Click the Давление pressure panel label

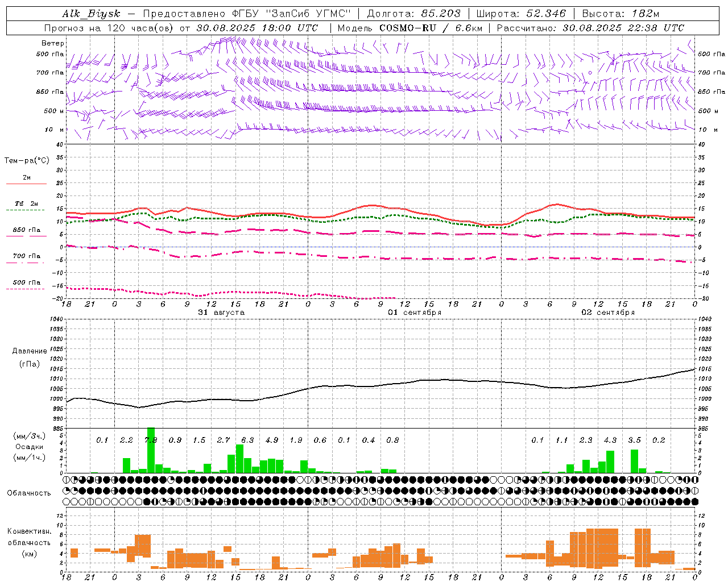[30, 351]
